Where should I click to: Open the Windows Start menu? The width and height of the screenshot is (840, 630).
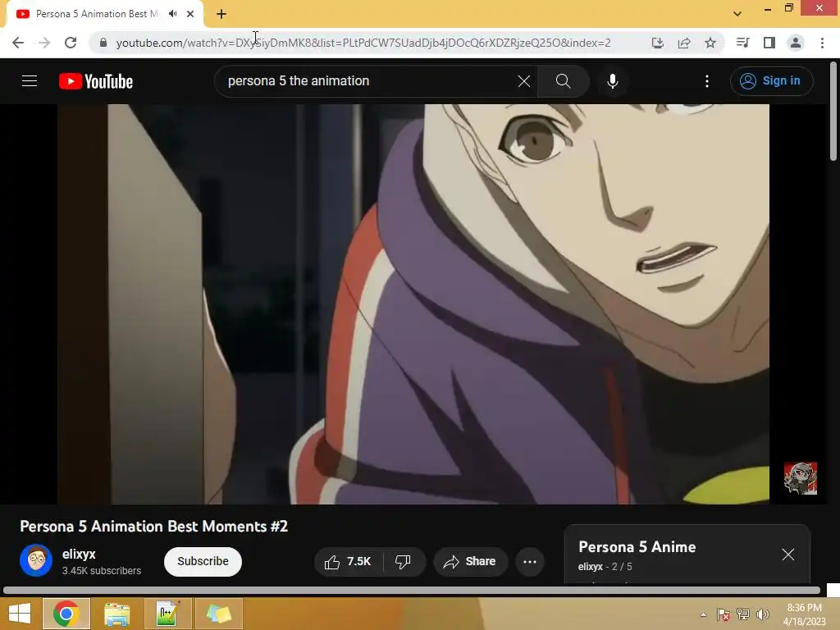20,614
